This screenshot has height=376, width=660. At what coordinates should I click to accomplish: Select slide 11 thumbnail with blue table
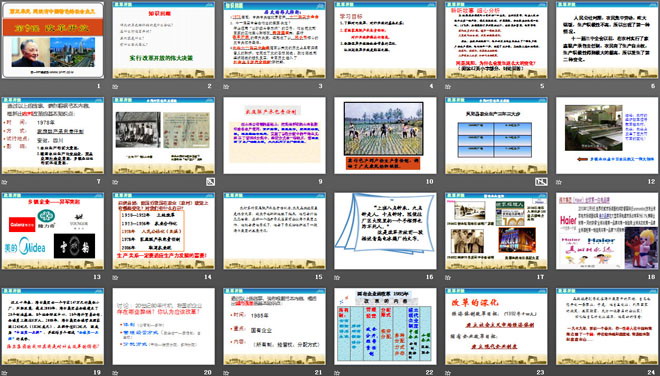point(496,136)
